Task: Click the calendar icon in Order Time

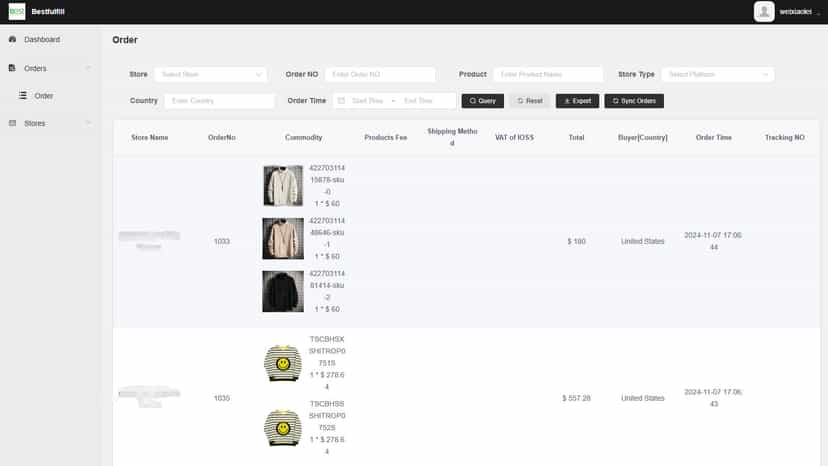Action: [341, 100]
